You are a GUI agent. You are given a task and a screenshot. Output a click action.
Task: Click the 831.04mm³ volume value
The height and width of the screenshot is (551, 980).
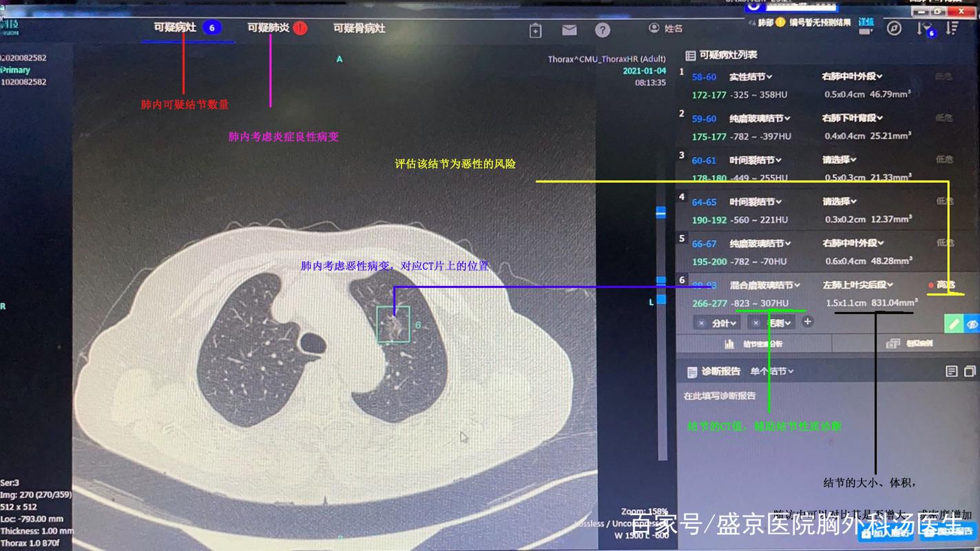895,303
